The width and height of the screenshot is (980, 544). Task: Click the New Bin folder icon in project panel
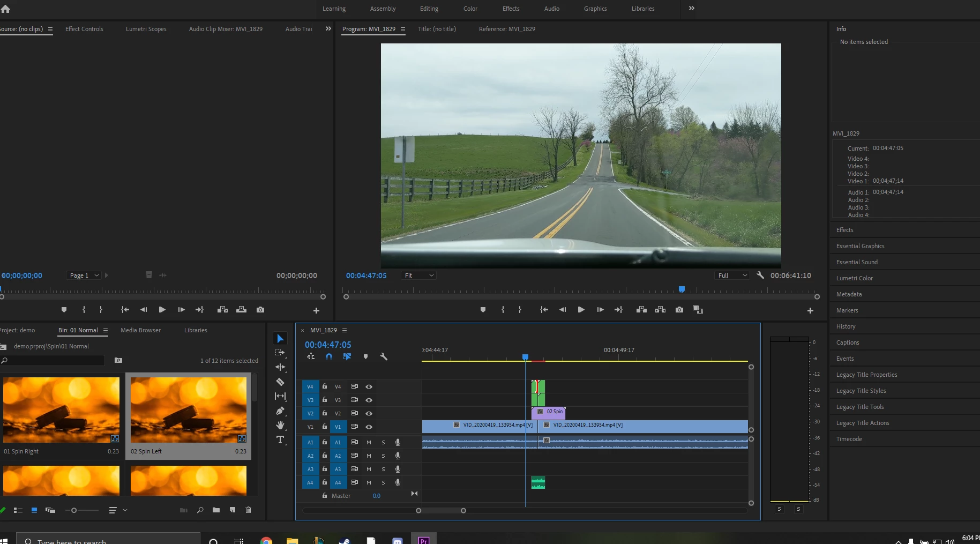(216, 510)
